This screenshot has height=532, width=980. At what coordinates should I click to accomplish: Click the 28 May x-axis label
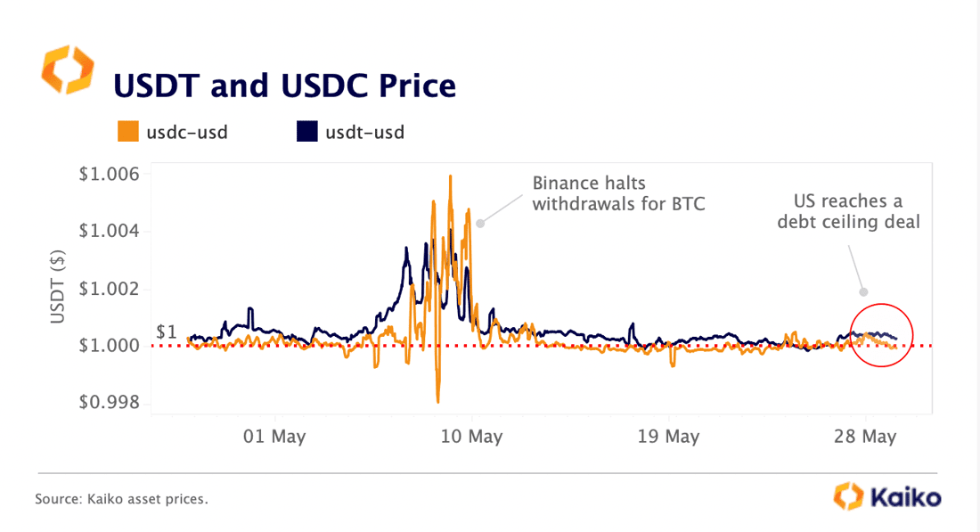(865, 437)
